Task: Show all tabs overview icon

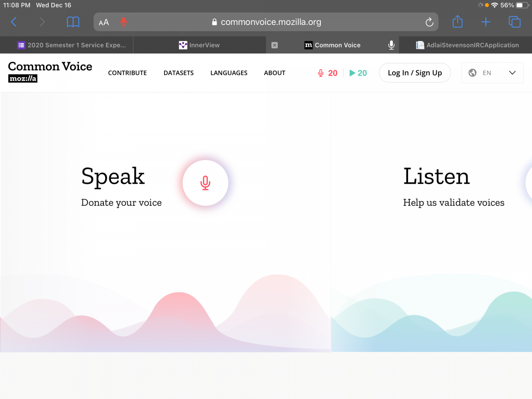Action: (515, 22)
